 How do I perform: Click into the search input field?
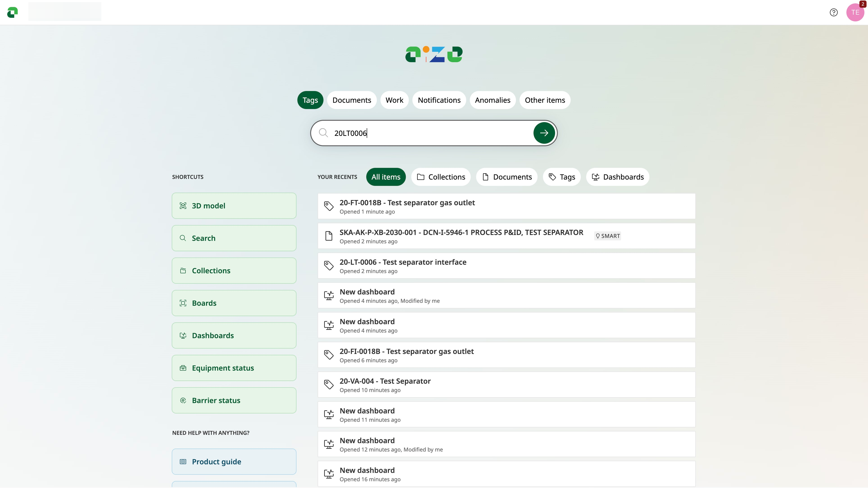click(x=431, y=133)
